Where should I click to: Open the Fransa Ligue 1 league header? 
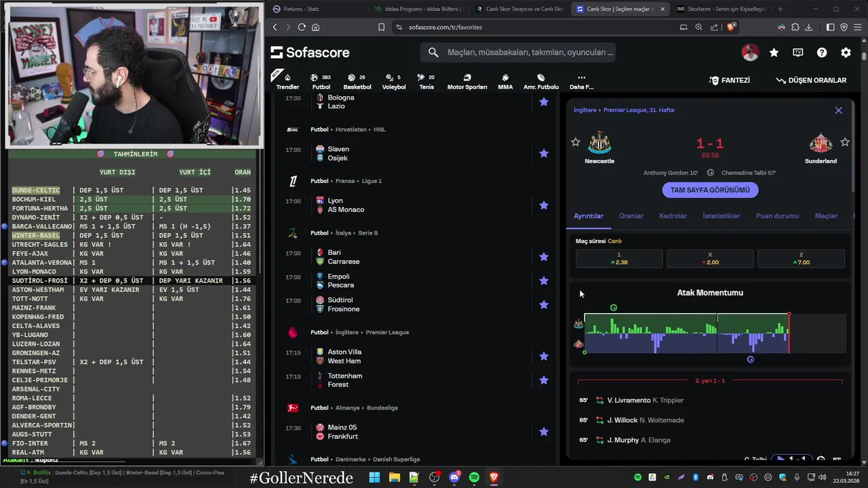click(346, 181)
